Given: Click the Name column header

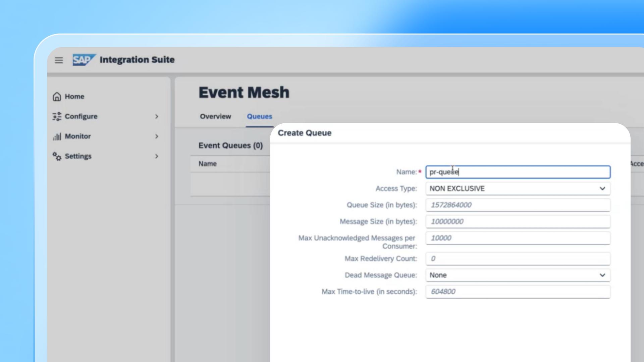Looking at the screenshot, I should point(207,164).
